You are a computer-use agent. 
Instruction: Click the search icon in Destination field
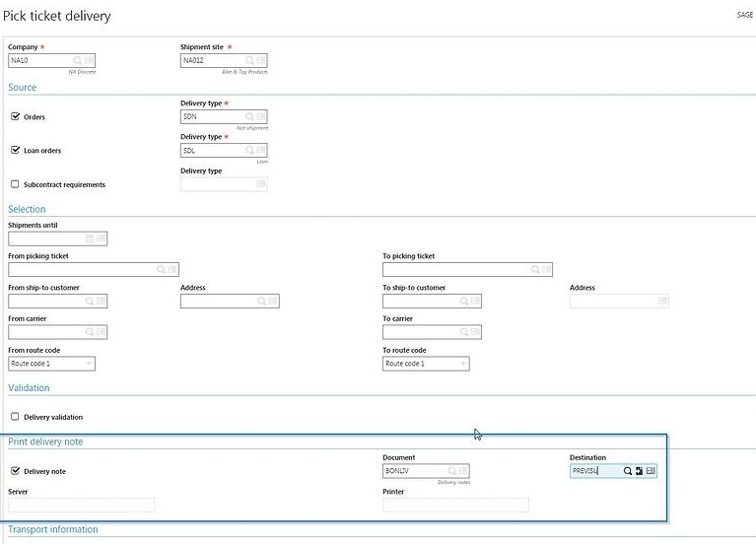(628, 471)
